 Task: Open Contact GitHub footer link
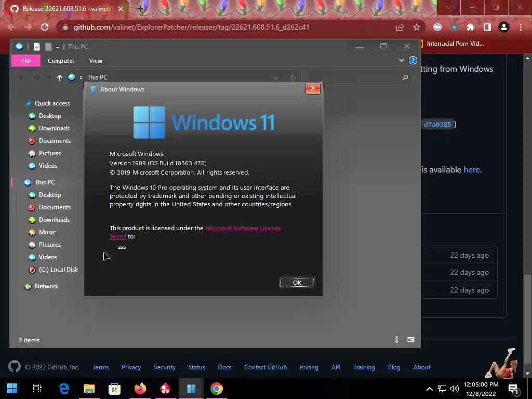pos(265,367)
